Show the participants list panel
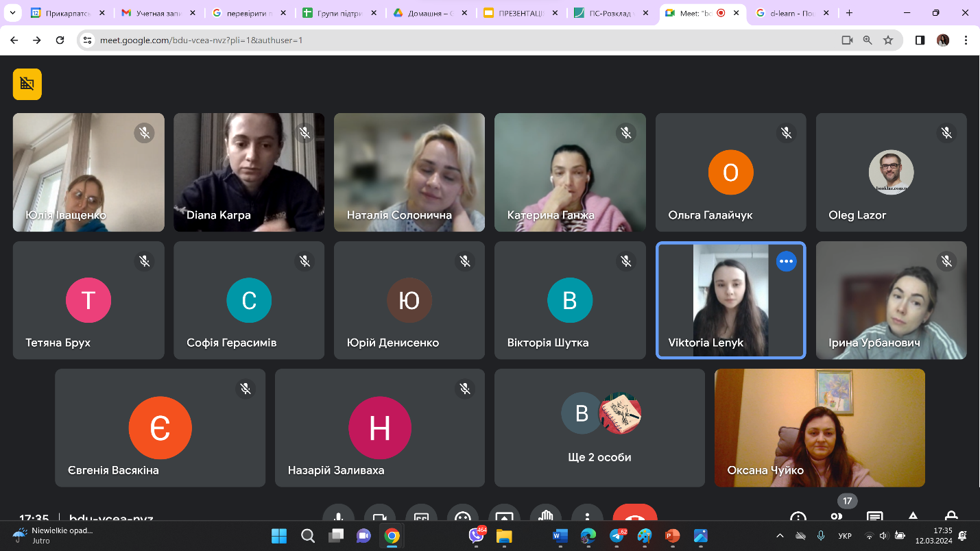This screenshot has height=551, width=980. (836, 517)
